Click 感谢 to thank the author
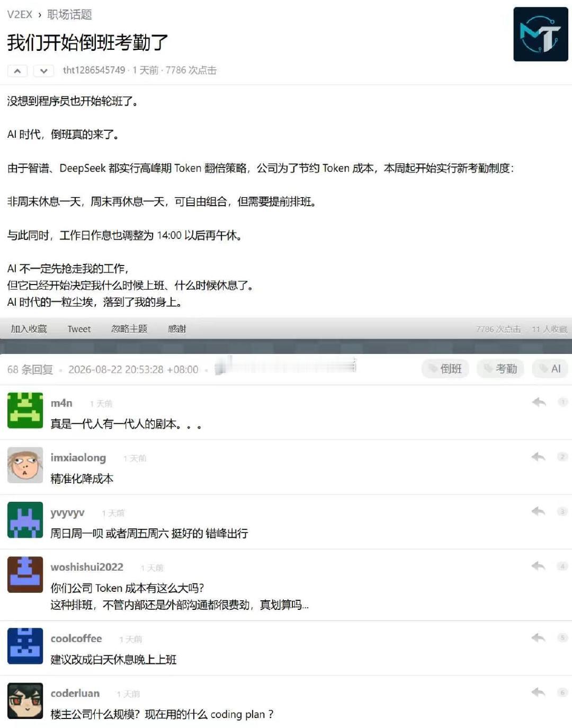The height and width of the screenshot is (728, 572). [x=177, y=329]
